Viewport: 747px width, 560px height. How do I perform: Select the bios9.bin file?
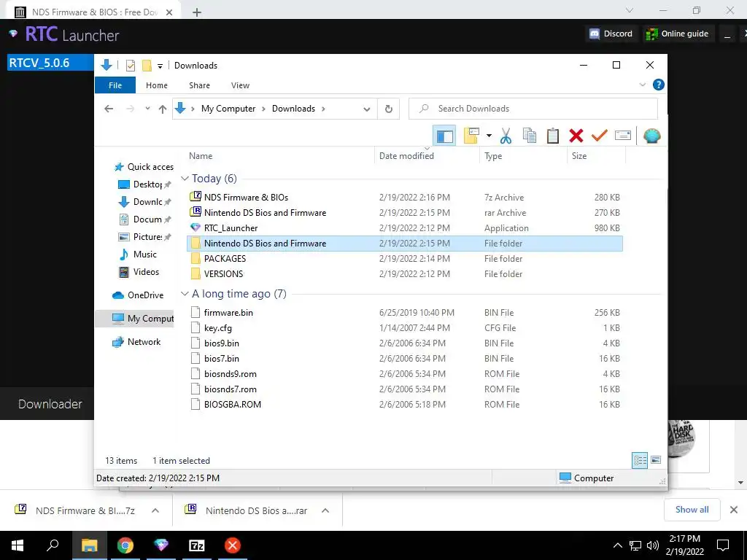(x=404, y=343)
